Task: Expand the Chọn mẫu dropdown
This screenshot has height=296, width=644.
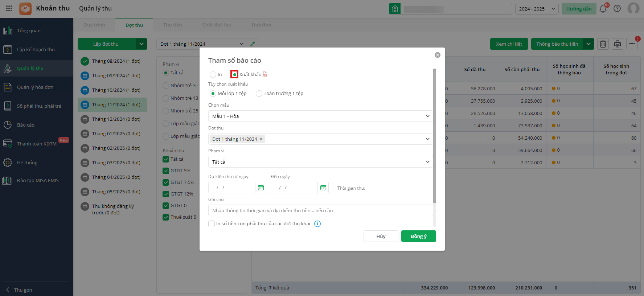Action: (320, 116)
